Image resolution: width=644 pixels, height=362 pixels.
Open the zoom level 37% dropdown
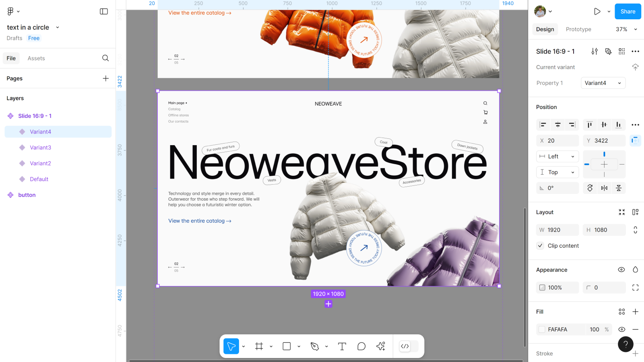(626, 29)
